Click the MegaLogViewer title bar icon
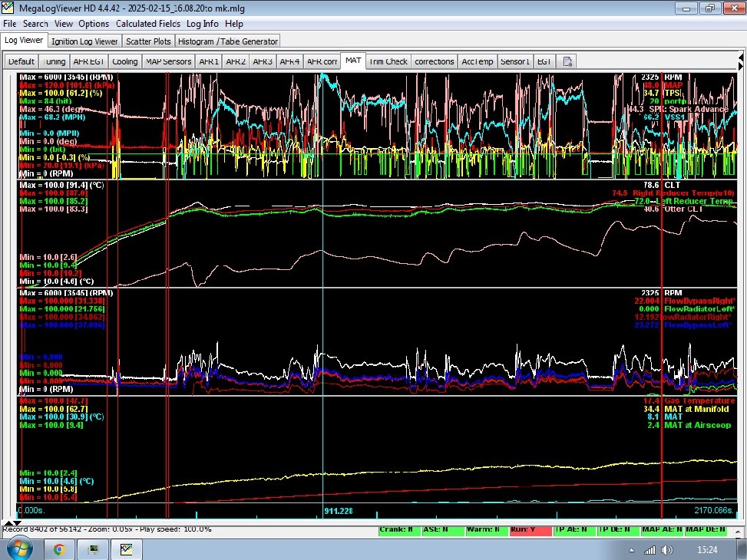The height and width of the screenshot is (560, 747). pos(8,8)
